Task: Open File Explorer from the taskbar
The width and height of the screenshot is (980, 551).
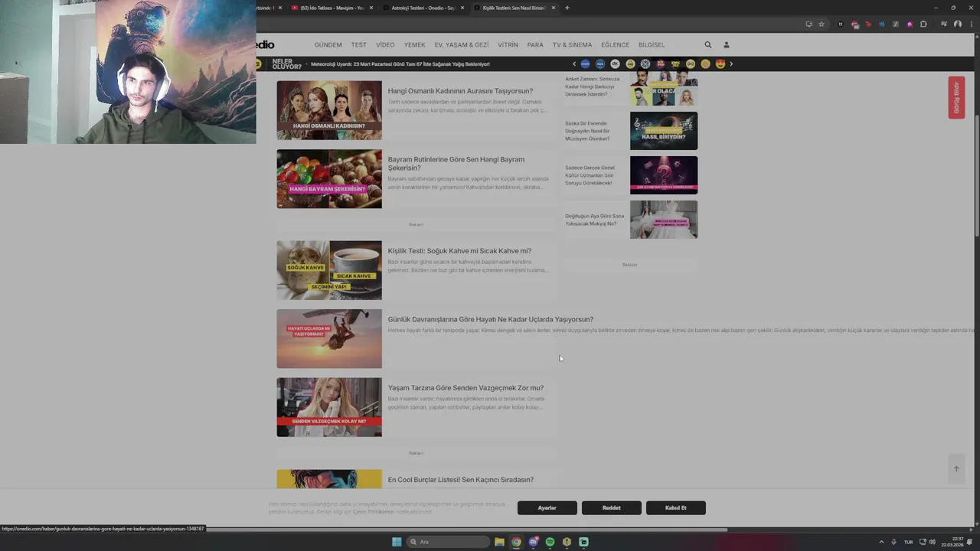Action: point(499,542)
